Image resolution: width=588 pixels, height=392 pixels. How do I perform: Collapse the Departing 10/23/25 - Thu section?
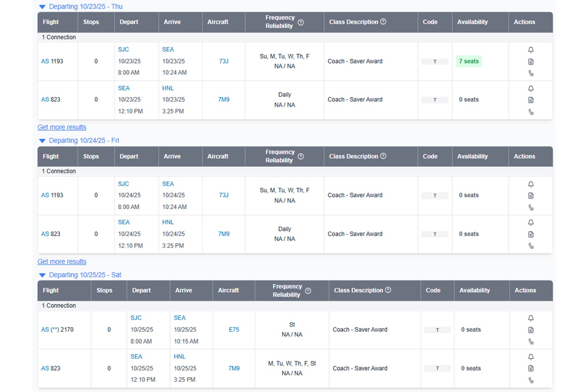click(42, 7)
